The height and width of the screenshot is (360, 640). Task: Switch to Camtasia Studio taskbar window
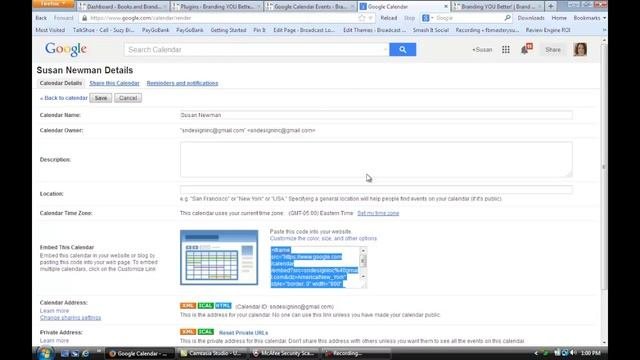pyautogui.click(x=211, y=353)
